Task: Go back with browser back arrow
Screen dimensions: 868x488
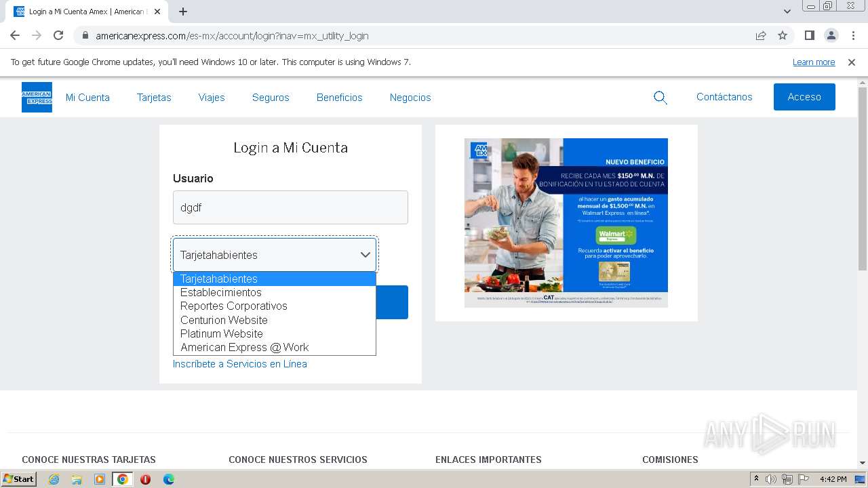Action: pos(15,35)
